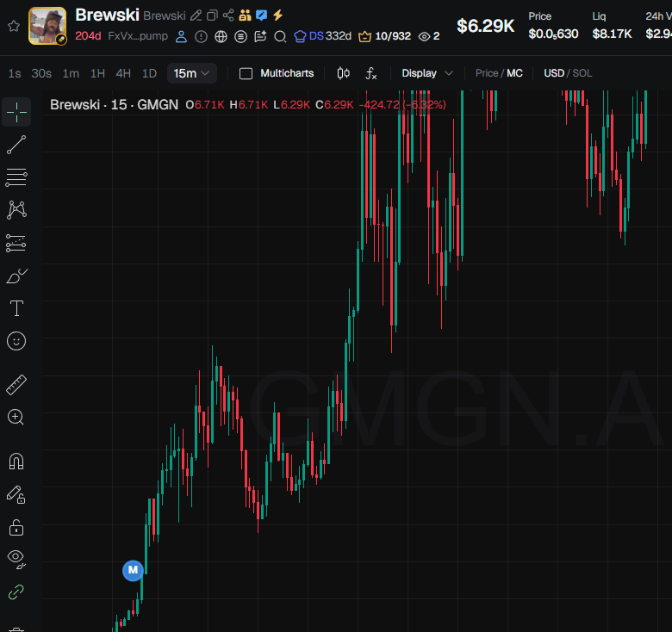Viewport: 672px width, 632px height.
Task: Switch chart currency to USD
Action: (x=554, y=73)
